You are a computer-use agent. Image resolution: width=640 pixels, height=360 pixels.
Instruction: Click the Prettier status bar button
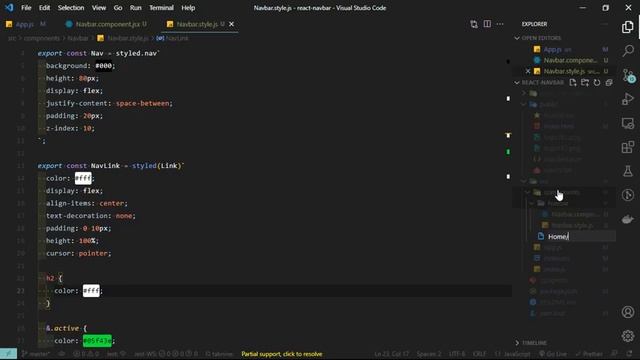[x=589, y=354]
